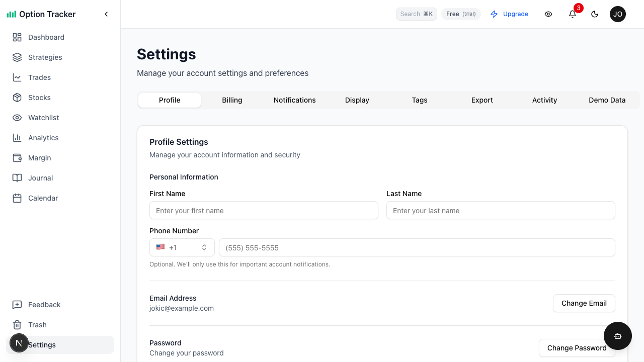Open the +1 country code dropdown
The width and height of the screenshot is (644, 362).
(x=182, y=247)
